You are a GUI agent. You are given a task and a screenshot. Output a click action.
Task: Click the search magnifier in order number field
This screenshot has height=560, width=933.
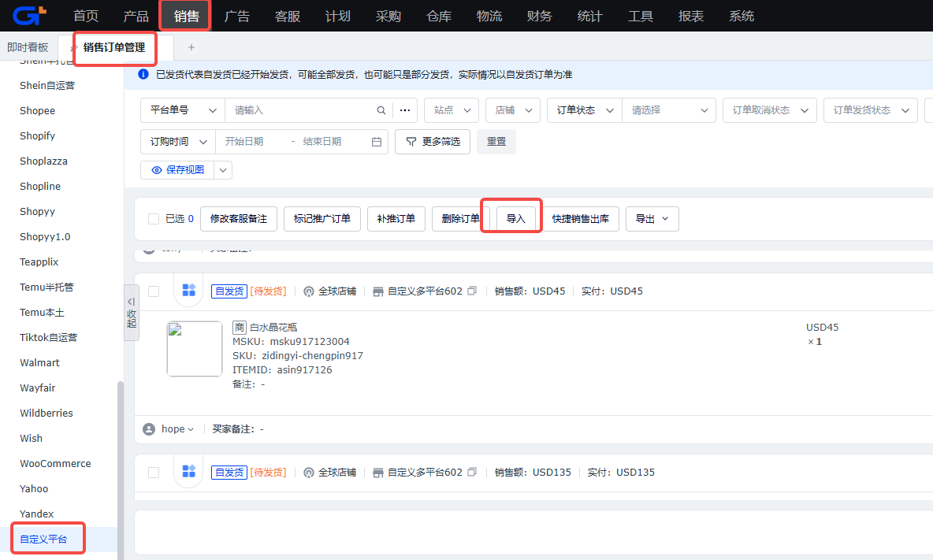pos(381,110)
